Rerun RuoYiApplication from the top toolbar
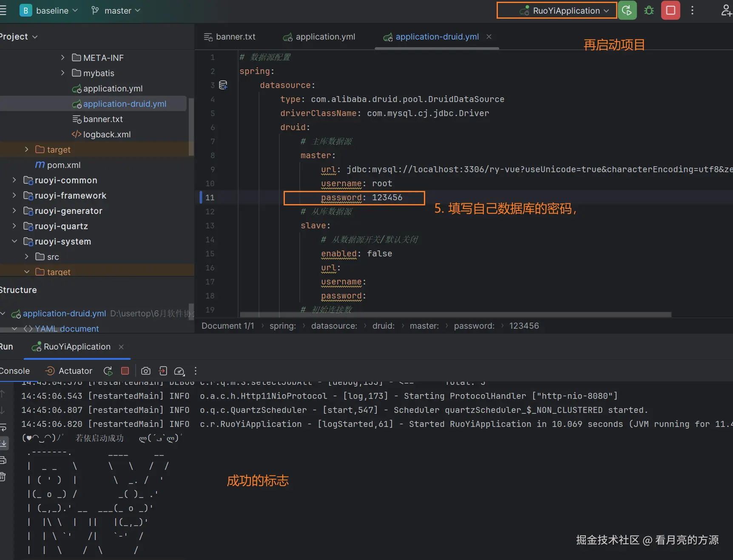This screenshot has height=560, width=733. (x=627, y=10)
